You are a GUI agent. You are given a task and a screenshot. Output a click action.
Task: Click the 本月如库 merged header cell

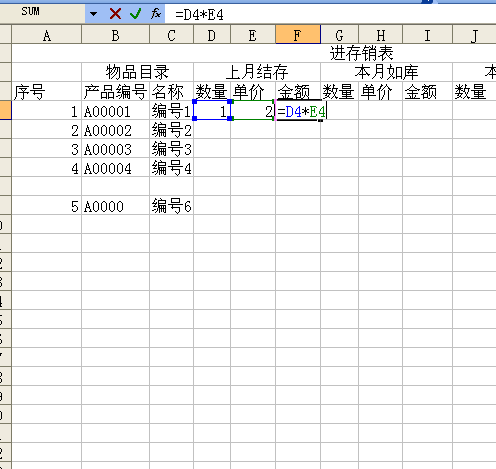pos(386,72)
